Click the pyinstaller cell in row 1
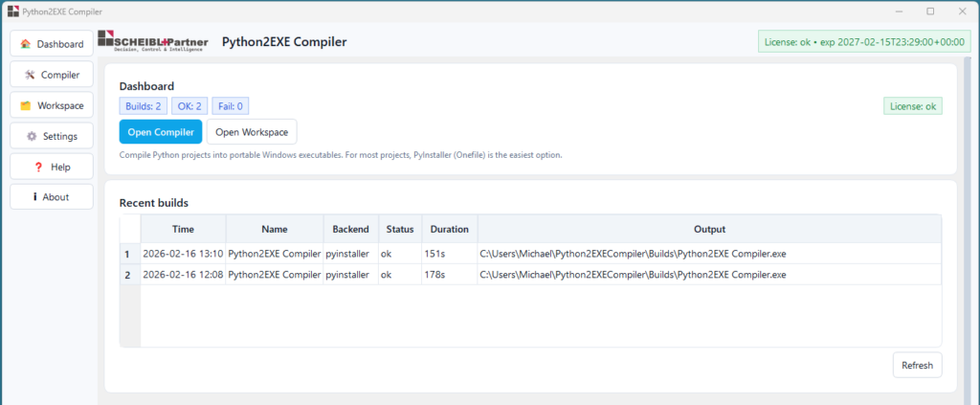Image resolution: width=980 pixels, height=405 pixels. tap(350, 254)
